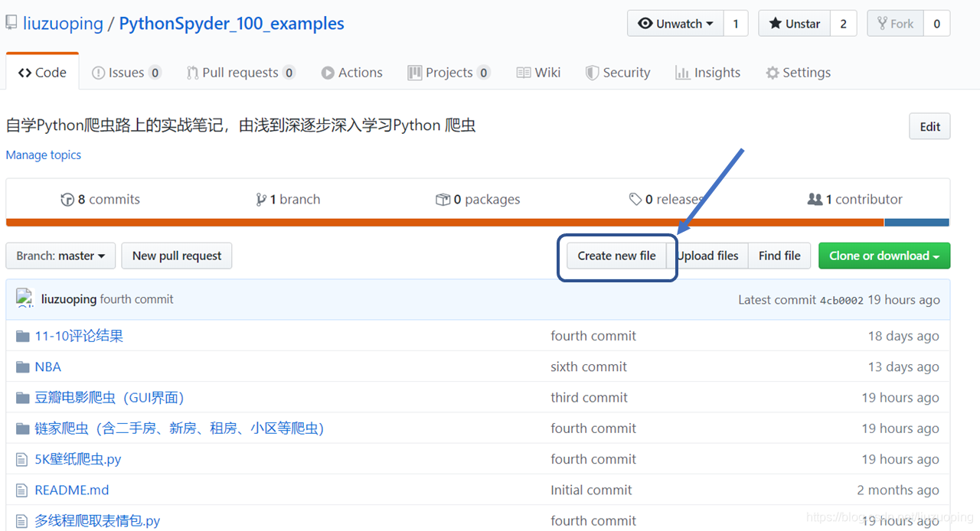This screenshot has width=980, height=531.
Task: Open the 多线程爬取表情包.py file
Action: point(97,521)
